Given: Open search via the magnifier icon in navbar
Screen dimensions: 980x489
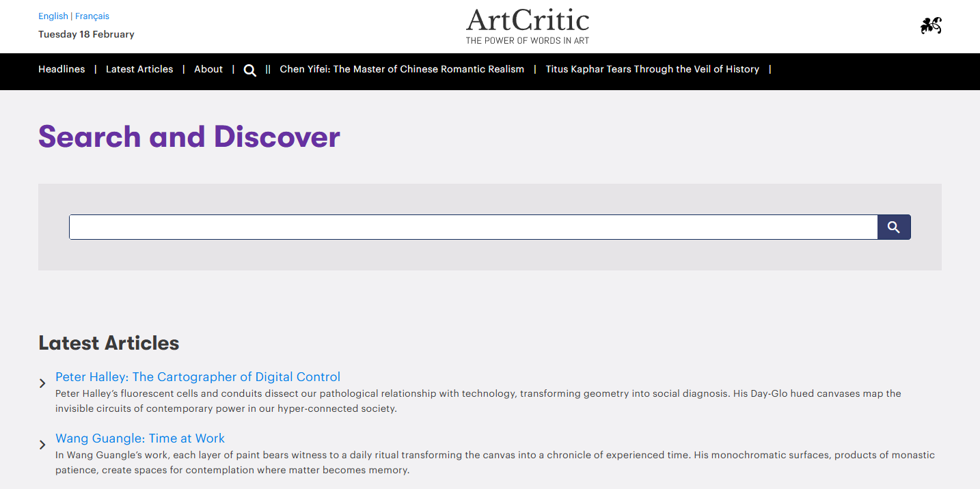Looking at the screenshot, I should click(249, 70).
